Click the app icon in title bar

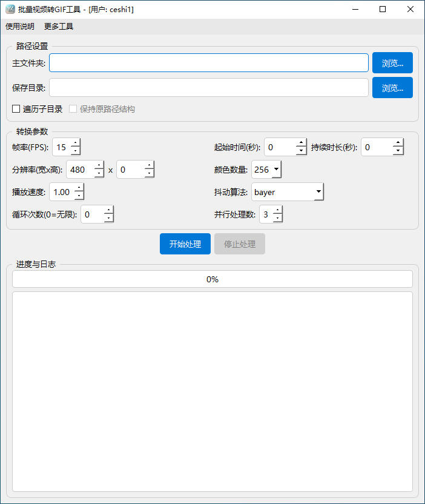coord(10,9)
